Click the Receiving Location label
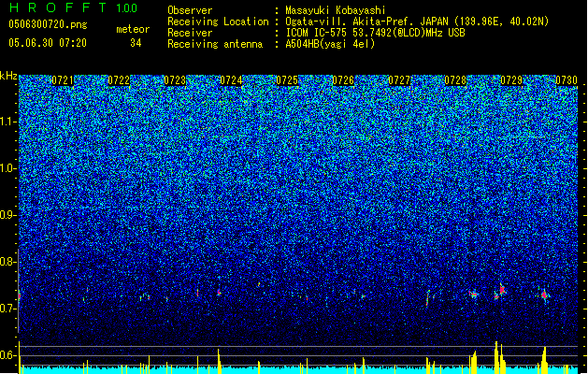The height and width of the screenshot is (374, 588). click(x=218, y=22)
